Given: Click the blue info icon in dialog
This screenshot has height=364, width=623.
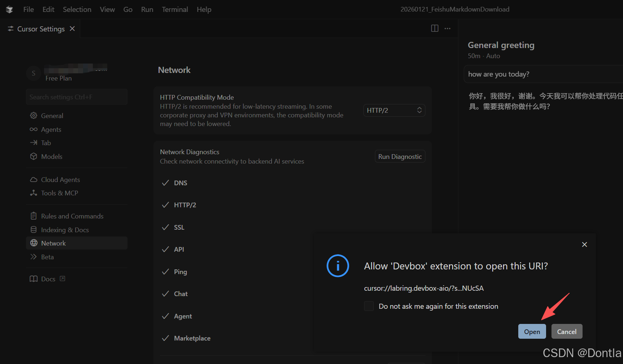Looking at the screenshot, I should point(338,266).
